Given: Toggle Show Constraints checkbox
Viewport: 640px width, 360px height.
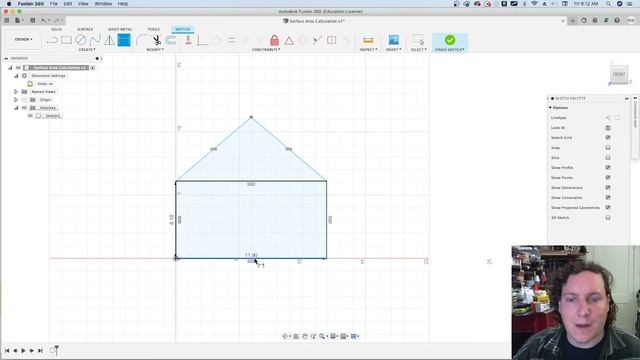Looking at the screenshot, I should click(x=608, y=198).
